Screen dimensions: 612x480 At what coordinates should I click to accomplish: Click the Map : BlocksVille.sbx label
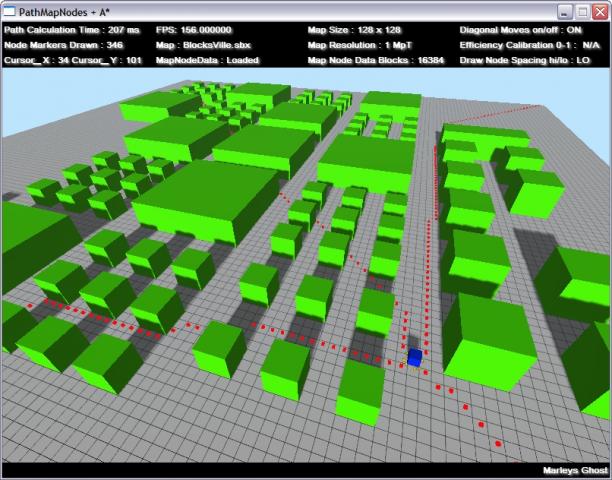pos(203,45)
